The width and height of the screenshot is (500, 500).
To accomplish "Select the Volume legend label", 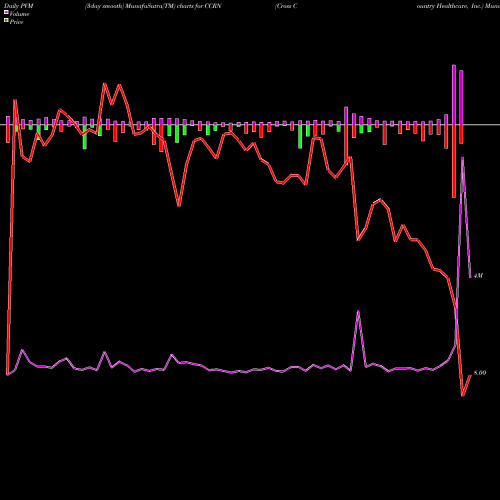I will click(x=19, y=14).
